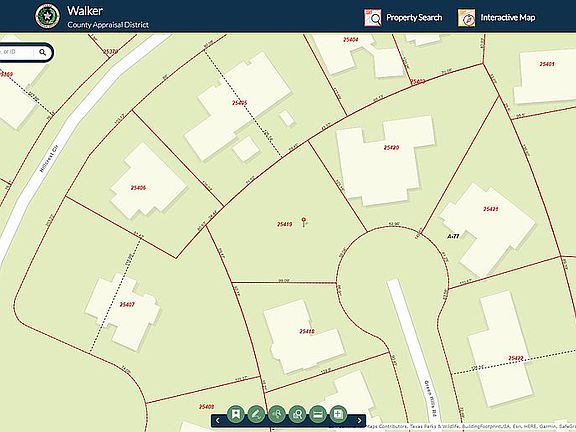Viewport: 576px width, 432px height.
Task: Click parcel label 25418
Action: point(307,331)
